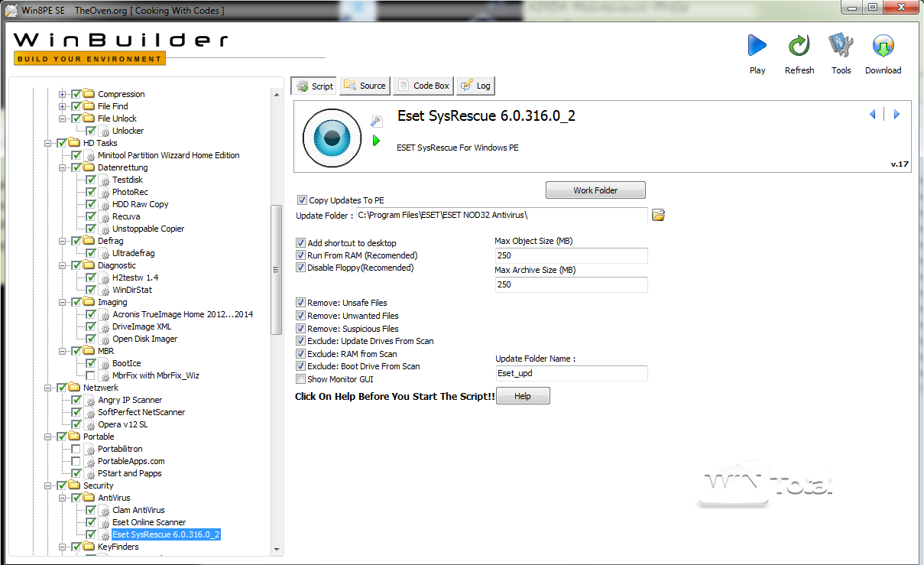Check the MbrFix with MbrFix_Wiz checkbox
Image resolution: width=924 pixels, height=565 pixels.
tap(91, 375)
